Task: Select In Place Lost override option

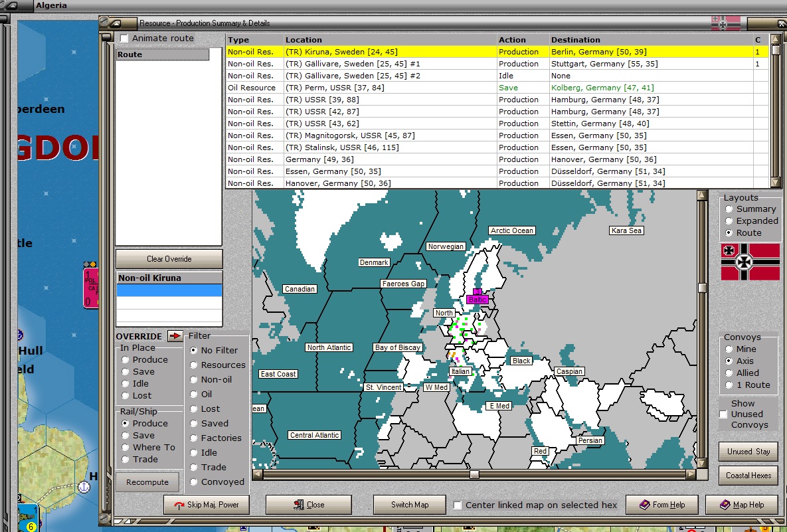Action: [x=126, y=396]
